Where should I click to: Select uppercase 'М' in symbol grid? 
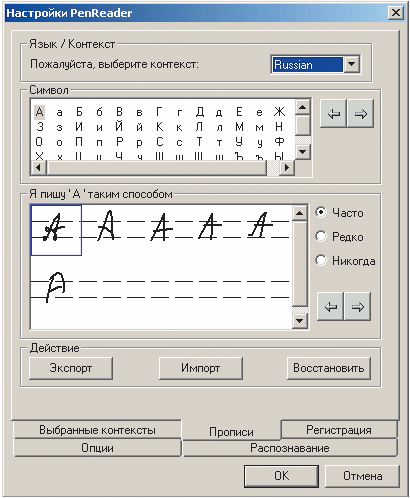coord(239,127)
